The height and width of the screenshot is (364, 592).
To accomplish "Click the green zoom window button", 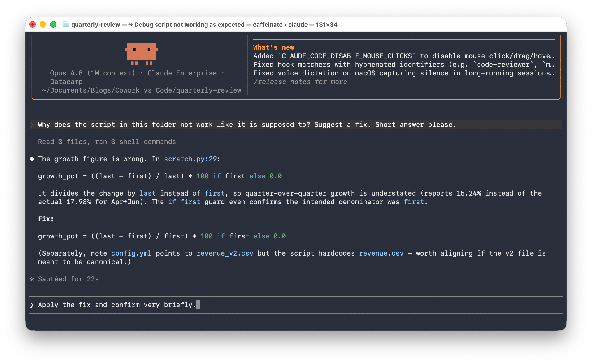I will (53, 25).
